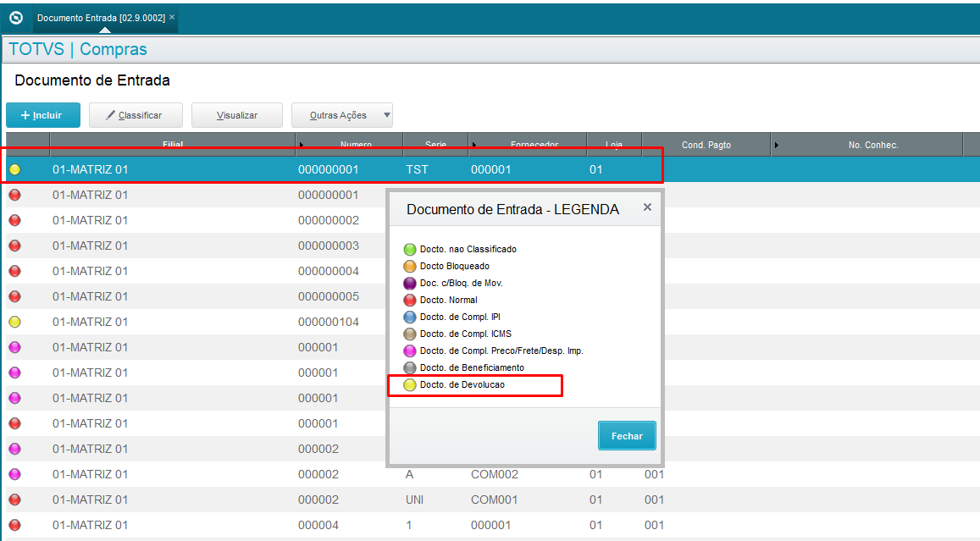
Task: Click the TST series cell
Action: tap(417, 169)
